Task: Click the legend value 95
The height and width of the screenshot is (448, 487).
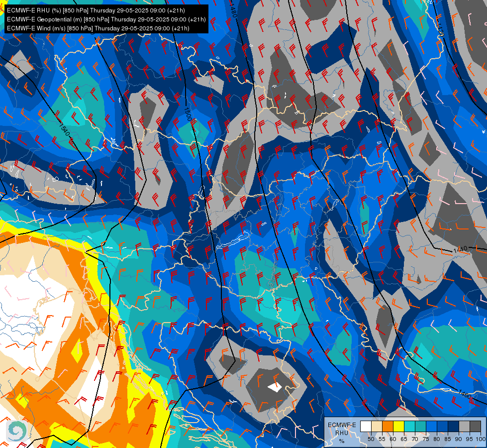Action: 469,439
